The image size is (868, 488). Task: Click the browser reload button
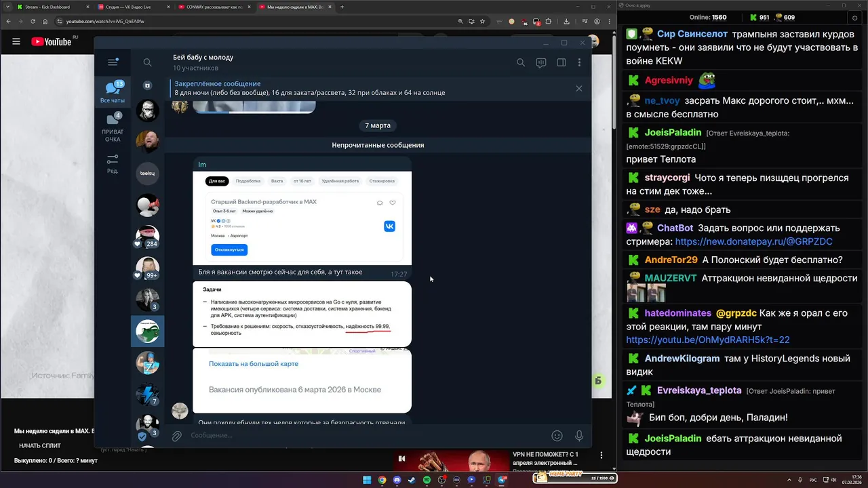[x=33, y=21]
